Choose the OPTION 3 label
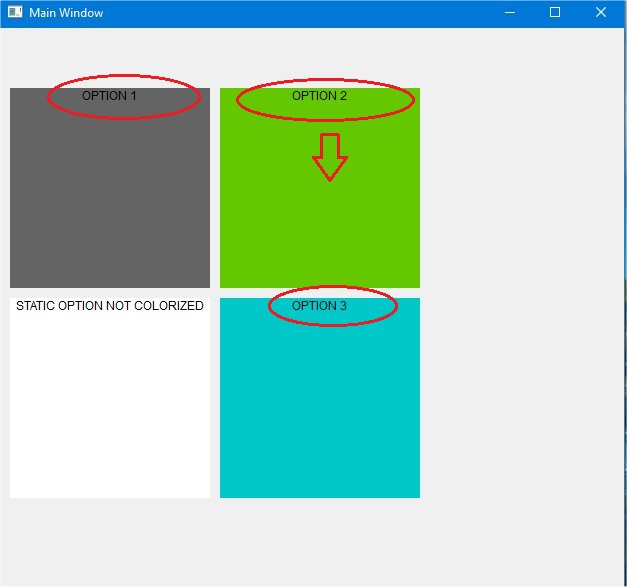The image size is (627, 587). click(x=319, y=306)
